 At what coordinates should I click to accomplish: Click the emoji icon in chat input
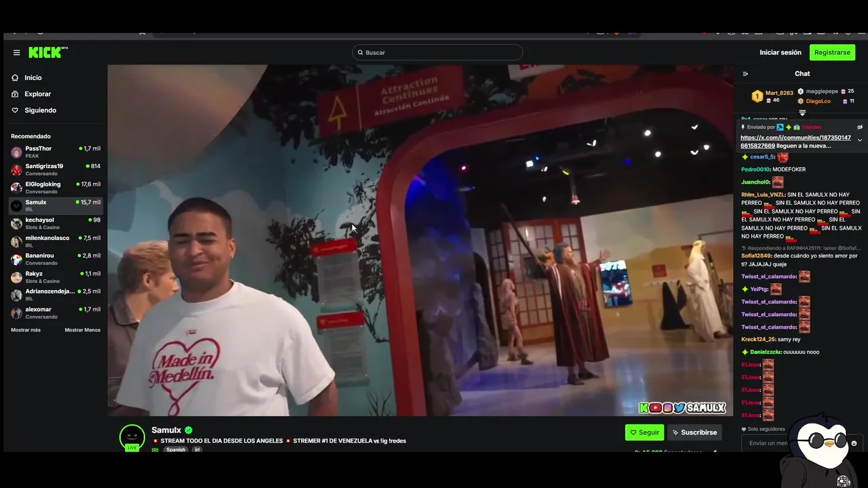(x=854, y=443)
